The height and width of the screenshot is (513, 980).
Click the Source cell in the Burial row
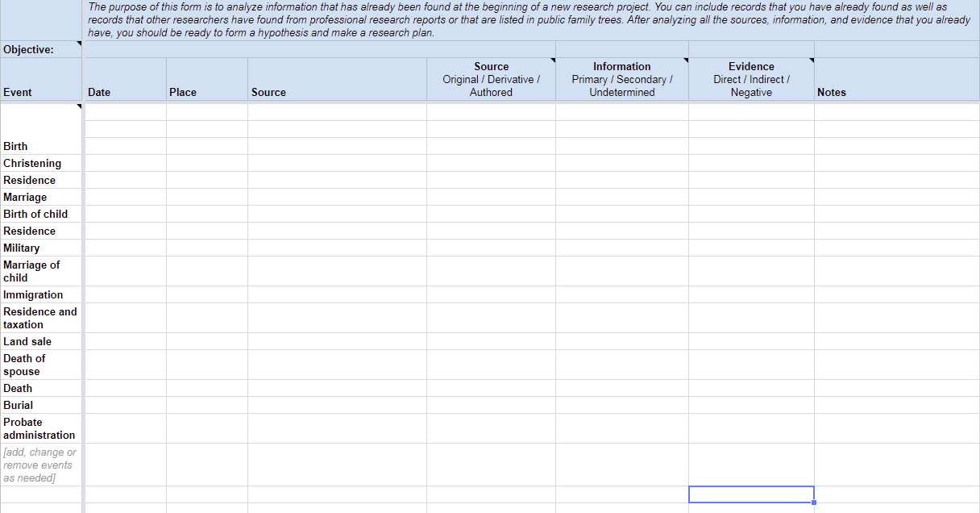point(337,405)
